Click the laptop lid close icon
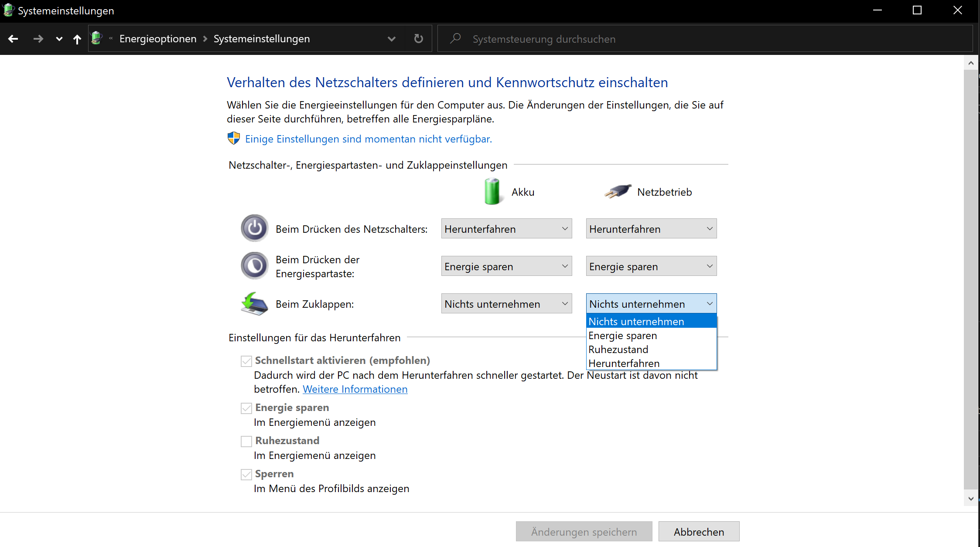 click(x=254, y=304)
